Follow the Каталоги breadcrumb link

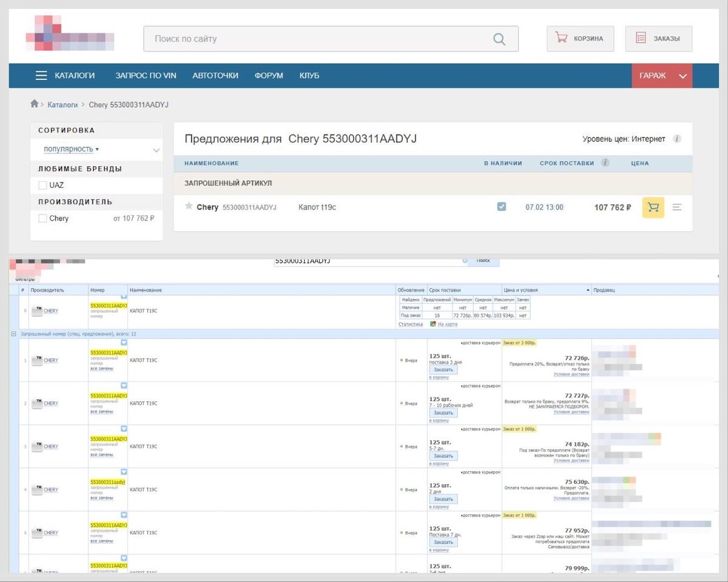click(x=62, y=105)
